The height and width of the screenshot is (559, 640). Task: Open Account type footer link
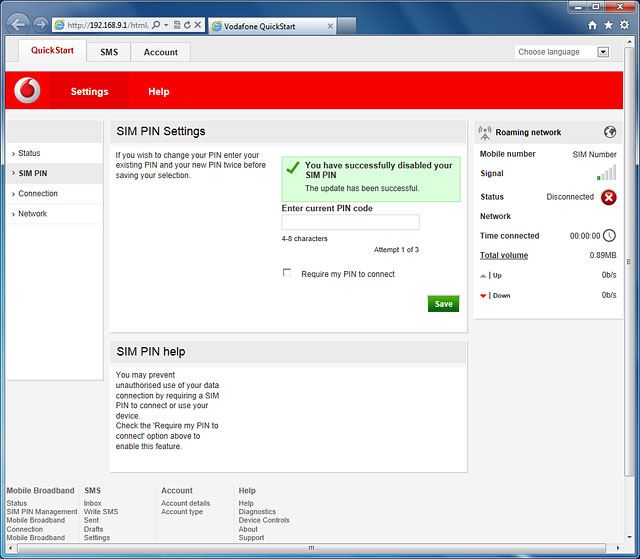click(x=182, y=512)
